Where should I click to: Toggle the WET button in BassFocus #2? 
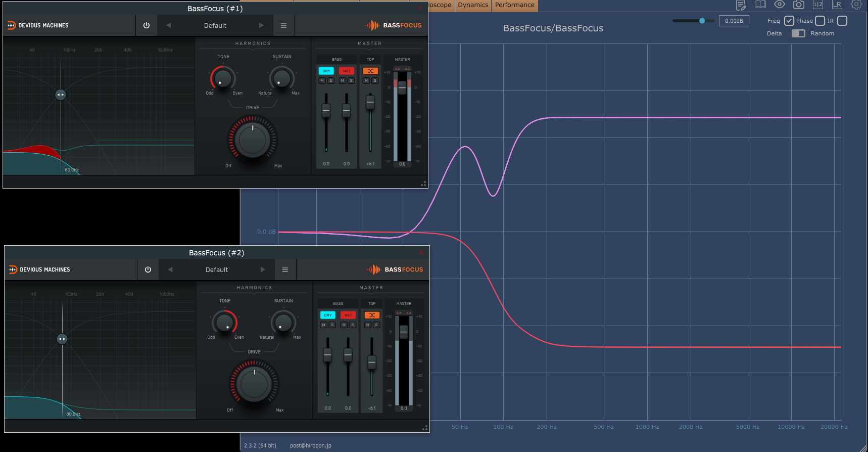348,315
